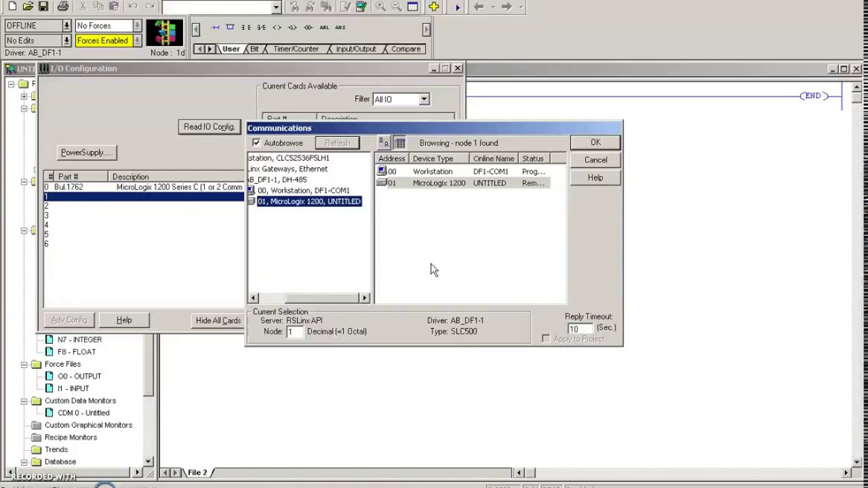The image size is (868, 488).
Task: Switch browse view to large icons
Action: pyautogui.click(x=384, y=143)
